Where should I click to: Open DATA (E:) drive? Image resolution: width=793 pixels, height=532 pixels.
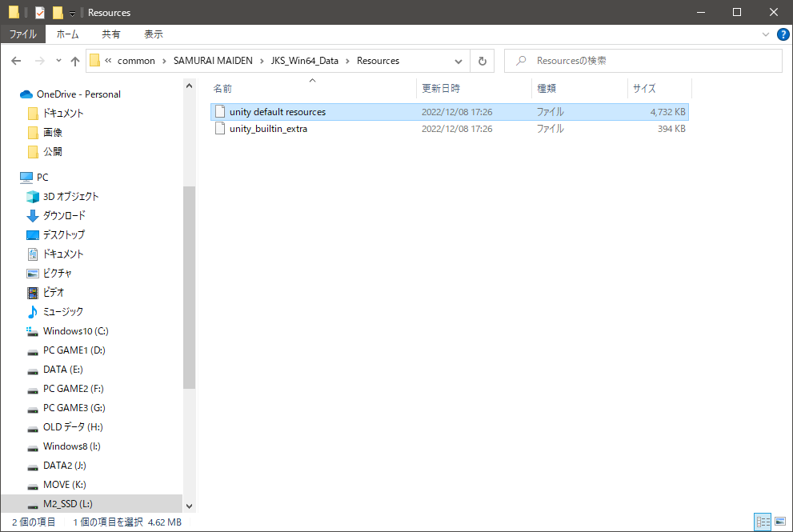(x=62, y=370)
